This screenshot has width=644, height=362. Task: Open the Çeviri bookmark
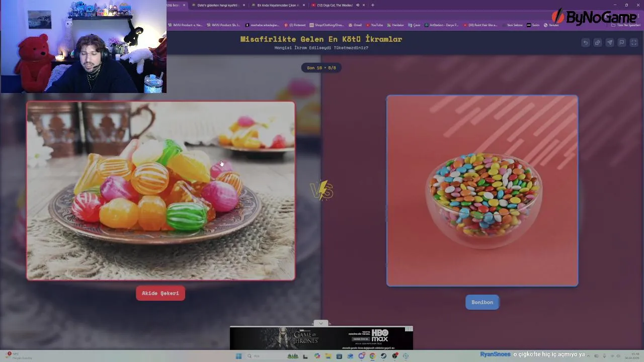click(x=415, y=25)
